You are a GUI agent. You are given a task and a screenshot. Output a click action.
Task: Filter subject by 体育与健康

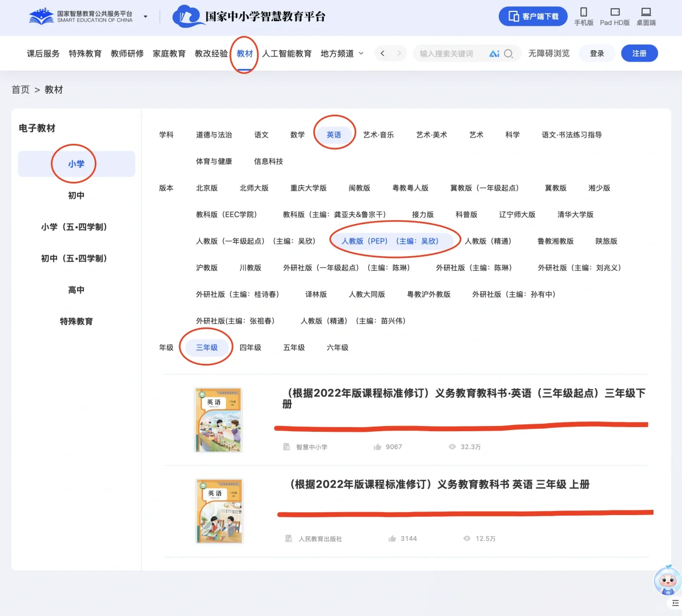pyautogui.click(x=214, y=161)
